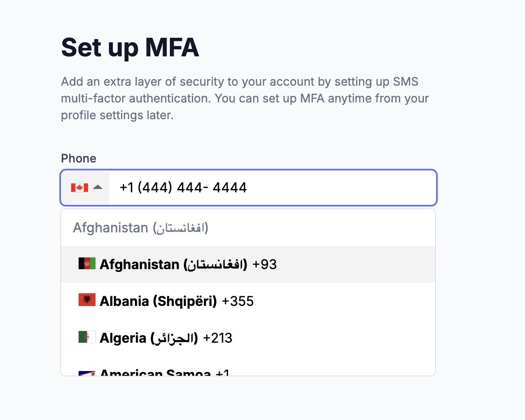Viewport: 525px width, 420px height.
Task: Click the MFA description paragraph text
Action: [245, 99]
